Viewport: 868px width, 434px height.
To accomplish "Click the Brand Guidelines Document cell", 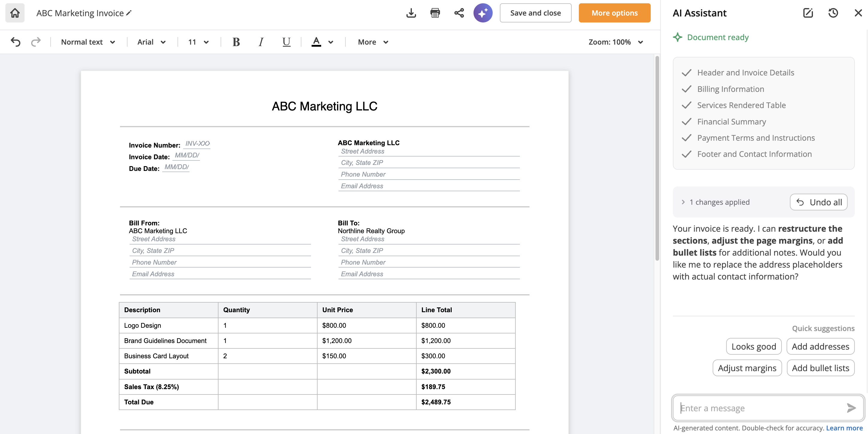I will [169, 340].
